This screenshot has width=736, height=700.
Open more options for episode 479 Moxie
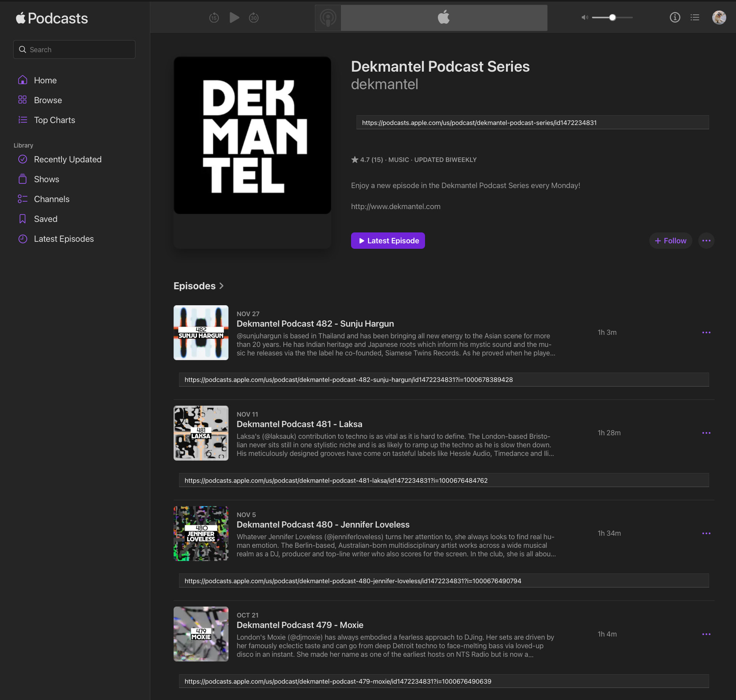tap(706, 634)
